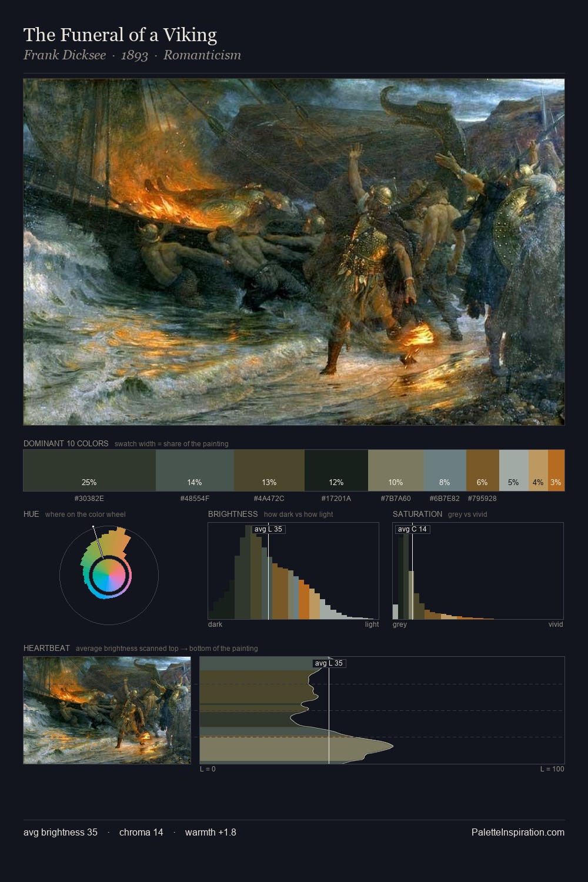Screen dimensions: 588x882
Task: Click the 'dark' axis label
Action: (x=215, y=624)
